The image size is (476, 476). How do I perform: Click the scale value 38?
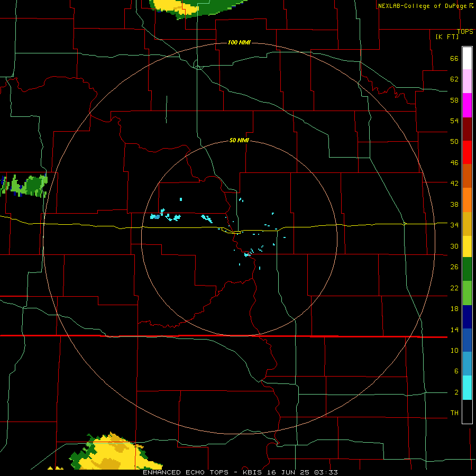coord(454,204)
